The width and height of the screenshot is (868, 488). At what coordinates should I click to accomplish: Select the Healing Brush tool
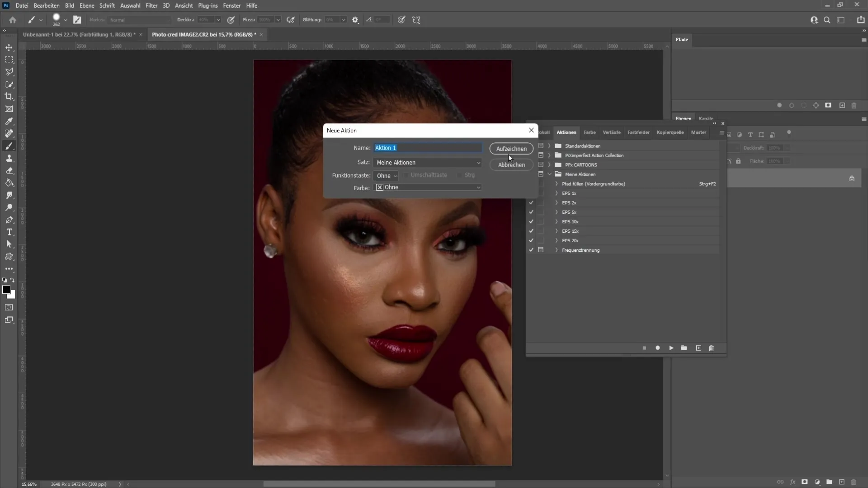point(9,133)
